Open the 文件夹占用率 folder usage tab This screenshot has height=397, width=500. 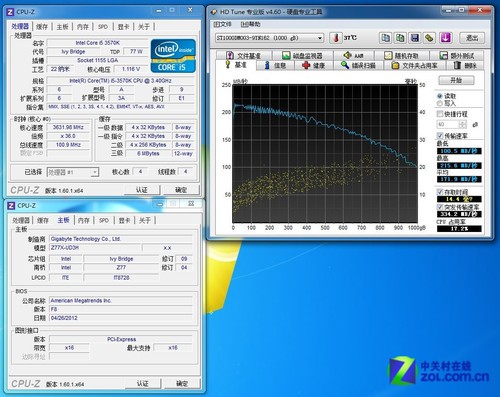click(x=414, y=65)
